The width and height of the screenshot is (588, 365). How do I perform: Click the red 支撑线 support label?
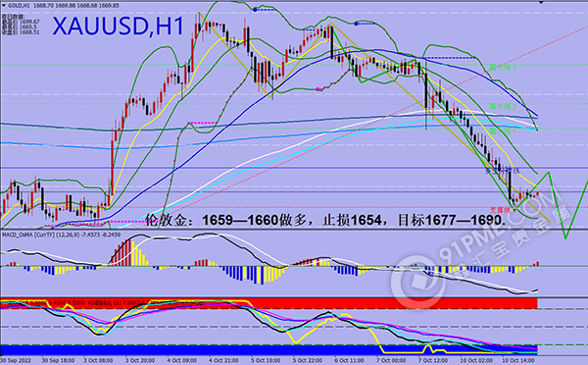(500, 210)
